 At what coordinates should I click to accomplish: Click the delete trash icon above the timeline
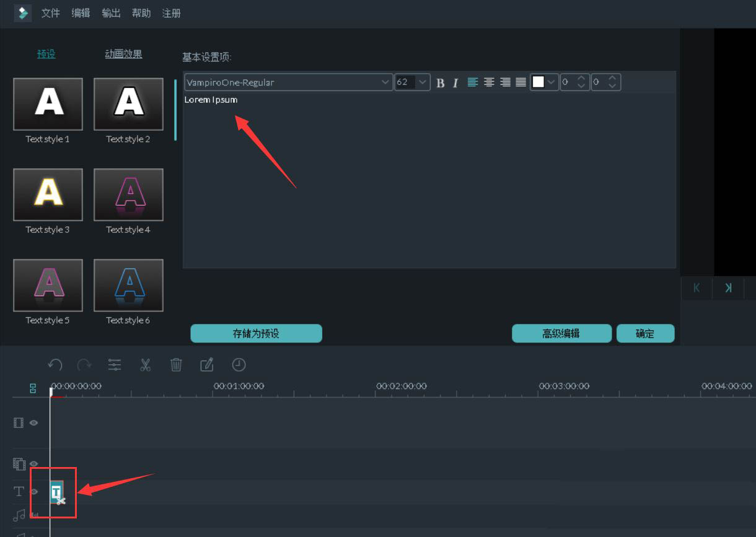[177, 365]
